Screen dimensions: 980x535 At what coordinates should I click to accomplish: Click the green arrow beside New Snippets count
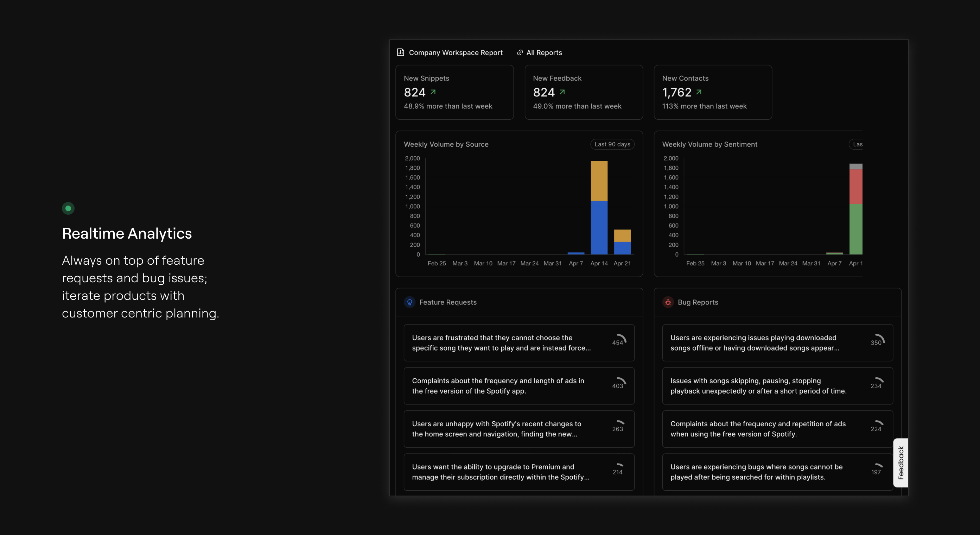click(433, 92)
